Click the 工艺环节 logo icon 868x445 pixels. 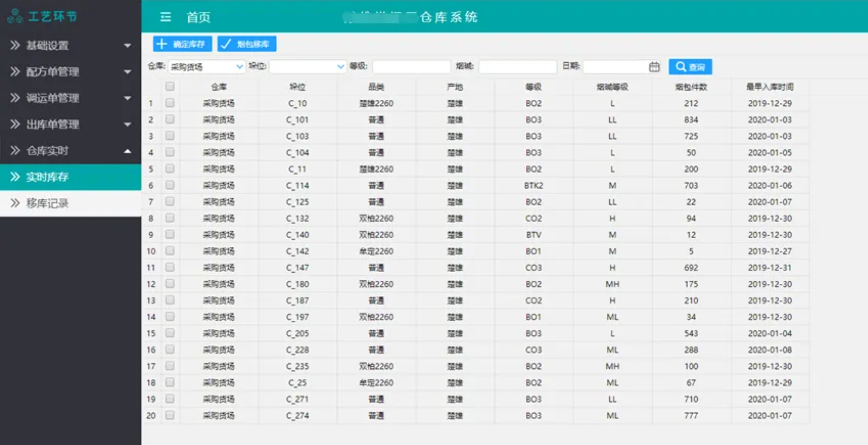pyautogui.click(x=15, y=16)
